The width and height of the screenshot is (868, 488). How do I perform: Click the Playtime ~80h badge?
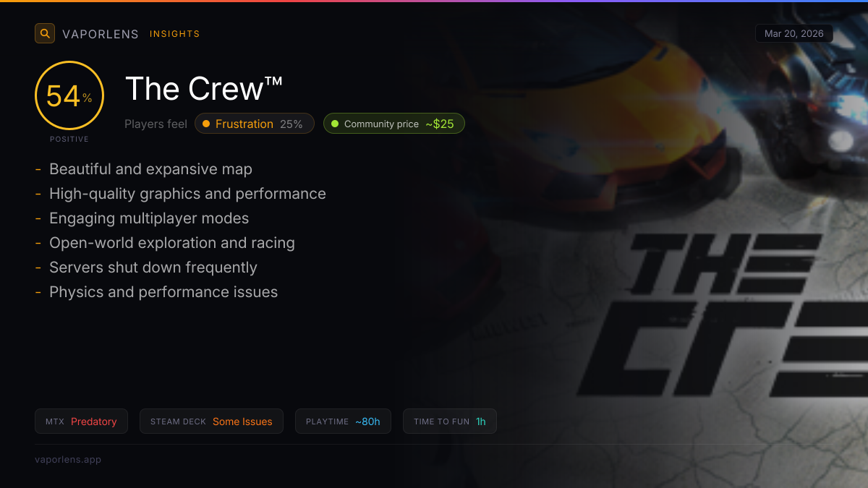343,421
